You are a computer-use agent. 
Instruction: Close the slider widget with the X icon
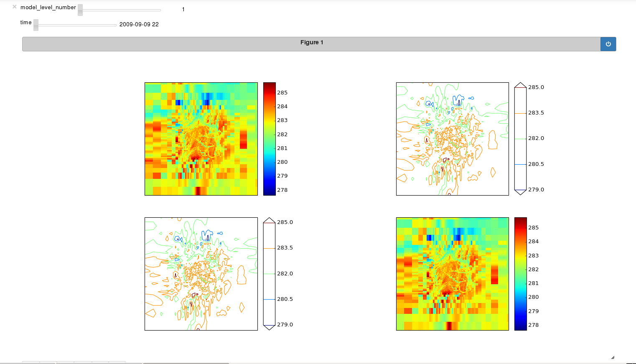15,7
